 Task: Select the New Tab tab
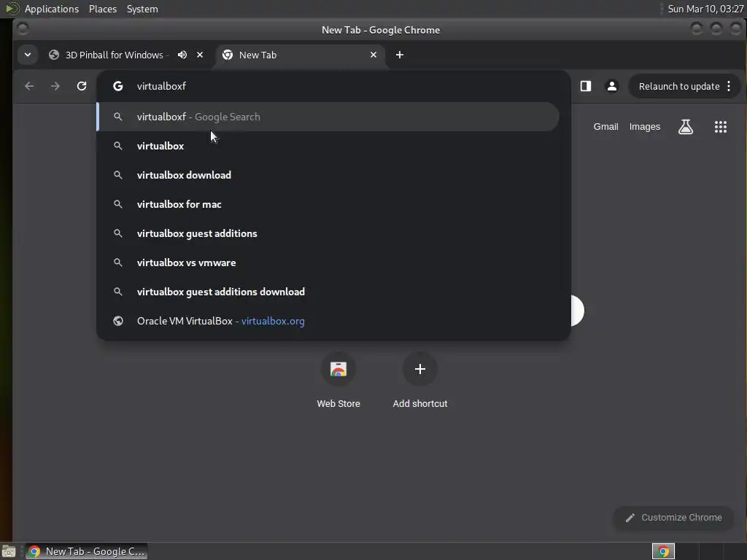300,55
